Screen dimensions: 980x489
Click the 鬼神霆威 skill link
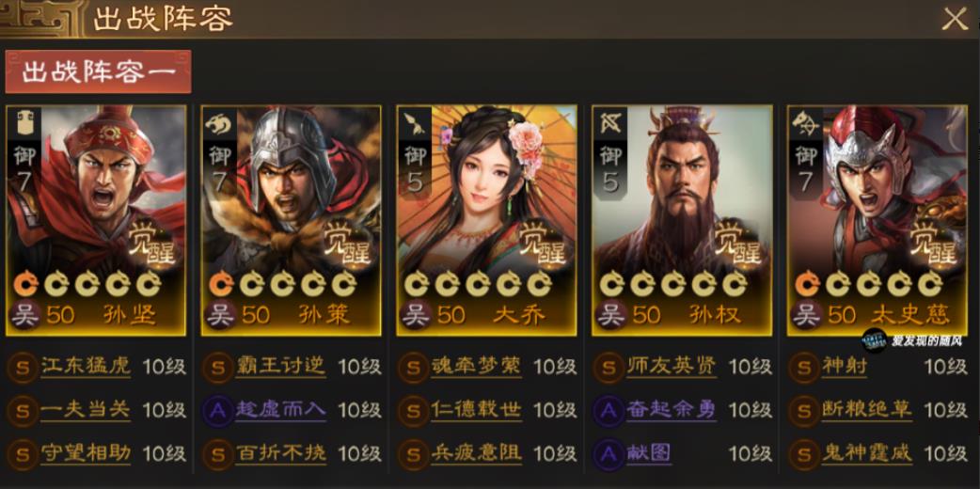coord(867,454)
